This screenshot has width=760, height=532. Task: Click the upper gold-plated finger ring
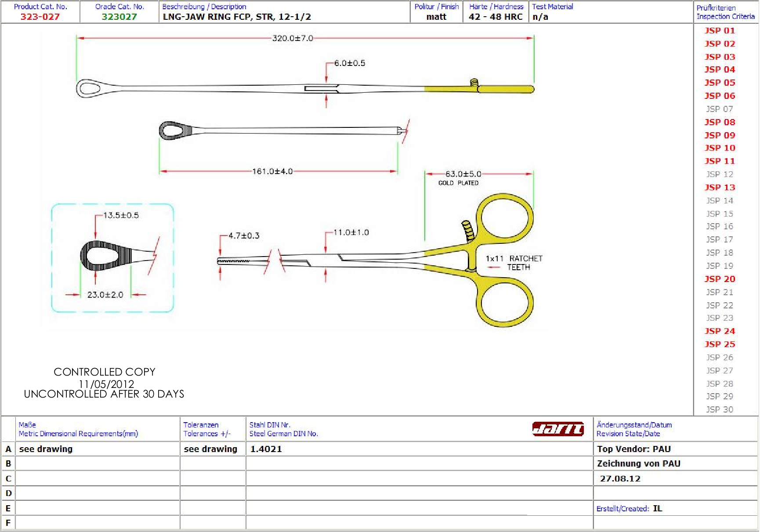[x=507, y=218]
